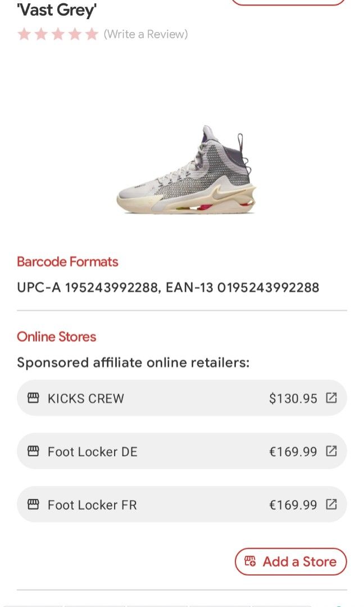Select the fifth rating star
This screenshot has height=607, width=364.
(92, 35)
